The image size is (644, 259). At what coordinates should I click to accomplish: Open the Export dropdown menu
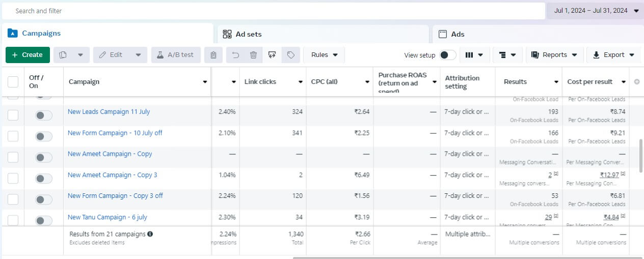pos(613,55)
